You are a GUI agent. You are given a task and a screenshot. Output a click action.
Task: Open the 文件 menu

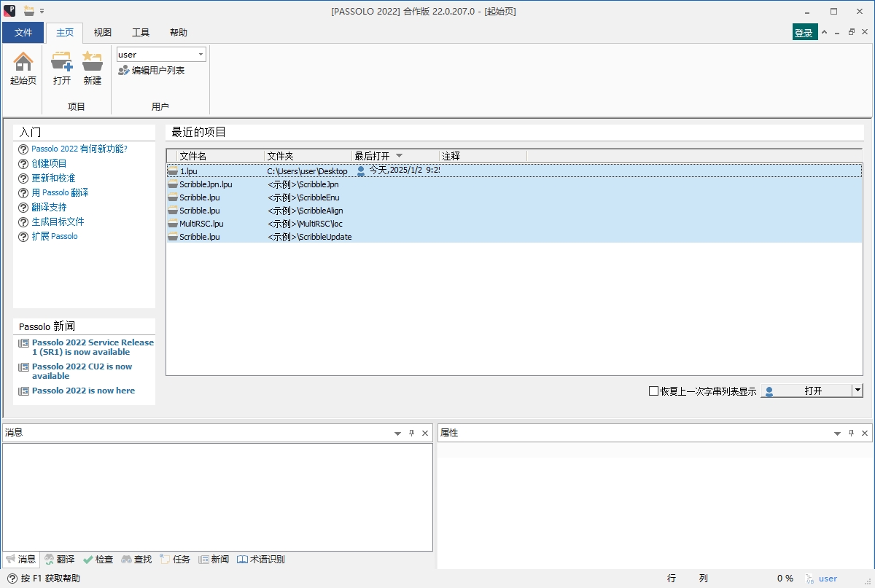click(x=23, y=33)
